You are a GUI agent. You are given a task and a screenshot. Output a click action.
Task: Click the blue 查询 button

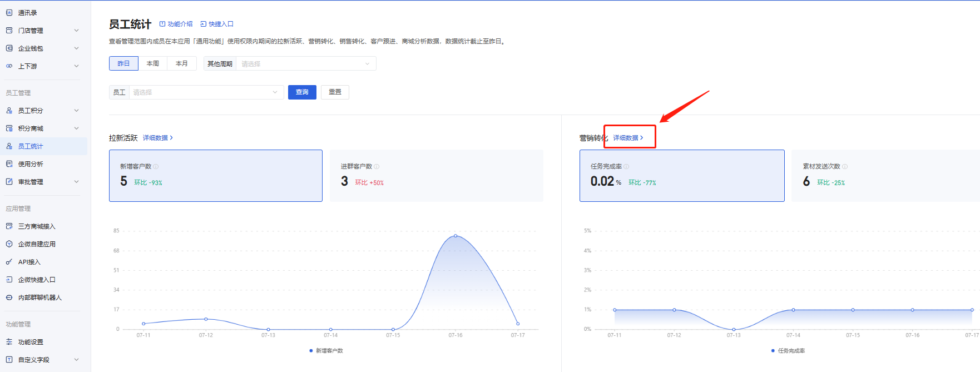point(302,92)
